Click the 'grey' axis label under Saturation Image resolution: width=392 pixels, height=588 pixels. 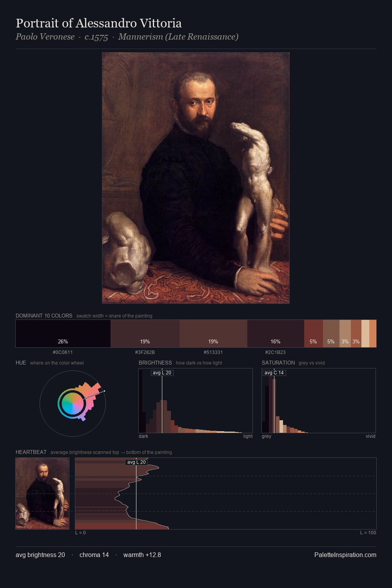tap(267, 436)
